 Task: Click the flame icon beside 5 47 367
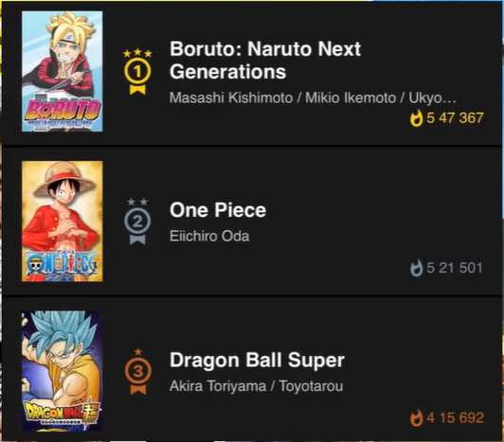[x=417, y=118]
